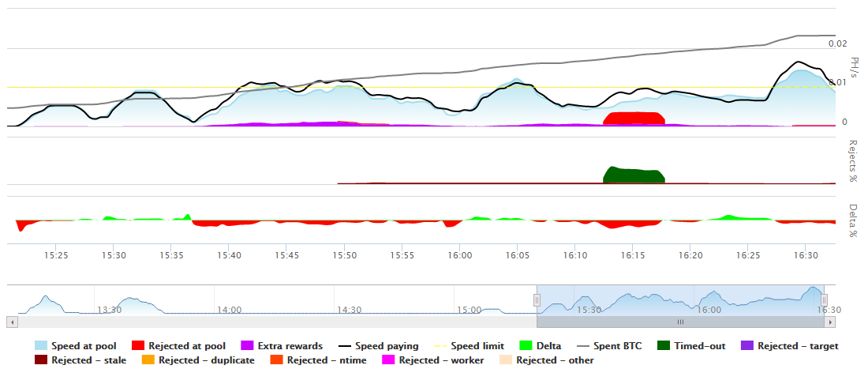Toggle the Speed limit legend entry
This screenshot has height=369, width=868.
469,346
